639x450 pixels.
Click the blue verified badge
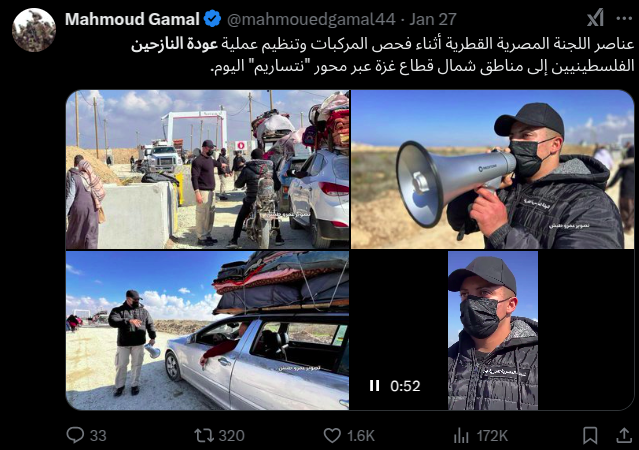212,19
